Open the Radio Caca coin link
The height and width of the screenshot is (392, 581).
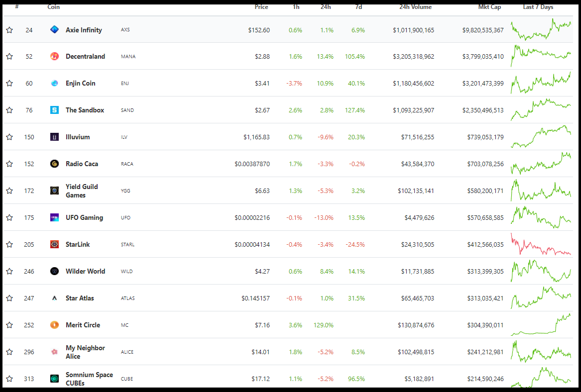pos(82,164)
